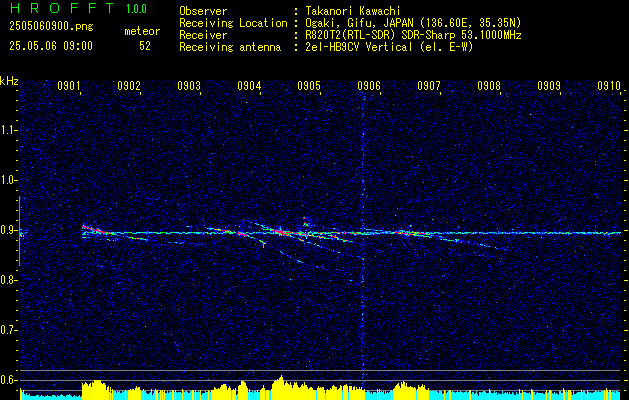Screen dimensions: 629x400
Task: Click the 0.9 kHz axis label
Action: click(x=8, y=230)
